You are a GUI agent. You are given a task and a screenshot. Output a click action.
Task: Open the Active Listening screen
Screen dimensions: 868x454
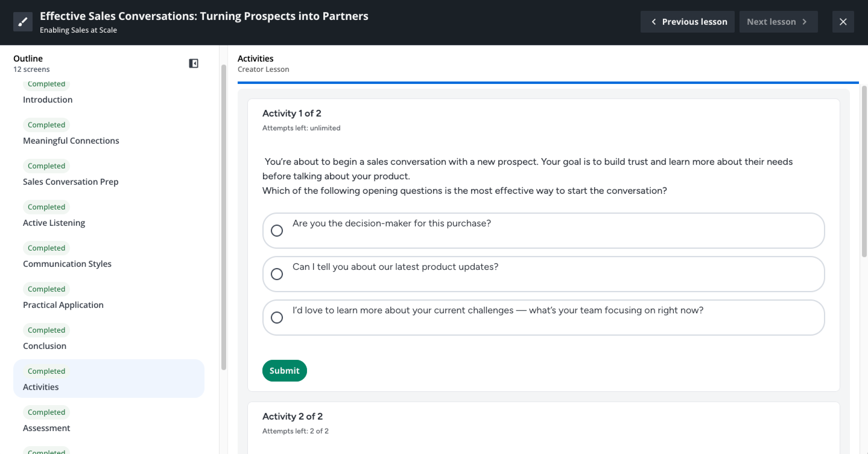pos(54,223)
